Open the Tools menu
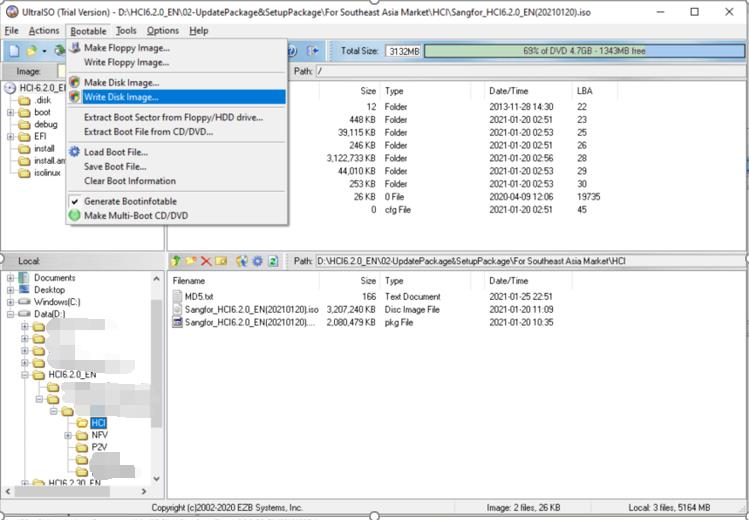Screen dimensions: 749x520 (126, 31)
